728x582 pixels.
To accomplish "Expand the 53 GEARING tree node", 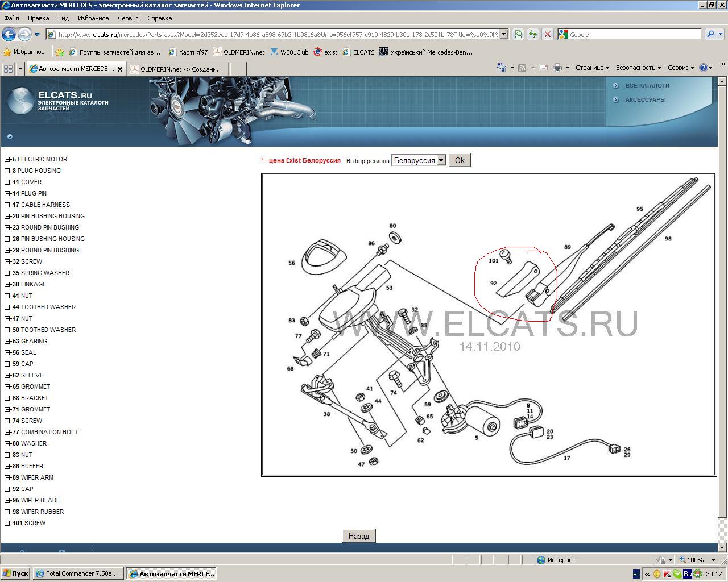I will coord(7,342).
